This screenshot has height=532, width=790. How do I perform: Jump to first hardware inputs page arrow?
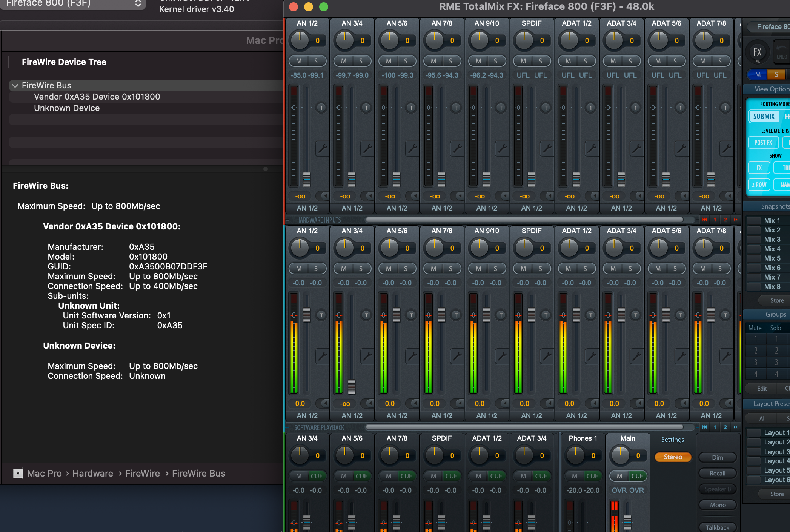(x=704, y=220)
